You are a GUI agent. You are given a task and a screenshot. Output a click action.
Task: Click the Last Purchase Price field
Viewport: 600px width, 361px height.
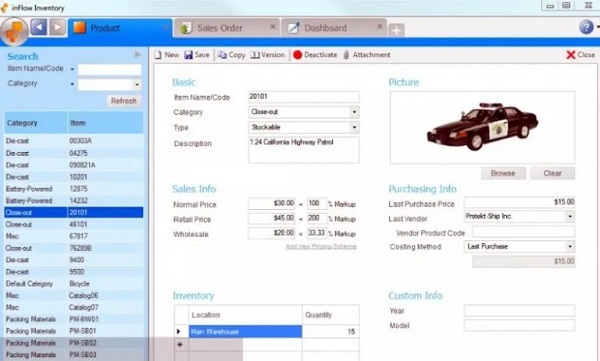[x=519, y=202]
